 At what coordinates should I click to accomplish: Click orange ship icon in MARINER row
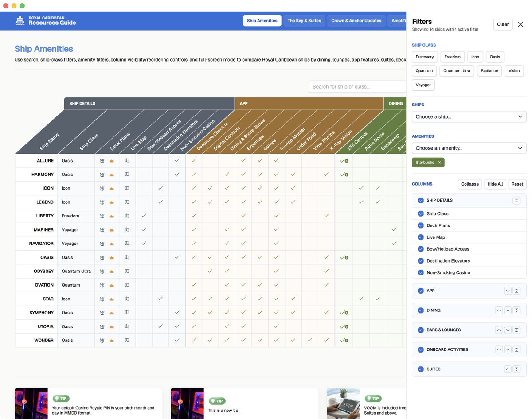[x=112, y=230]
